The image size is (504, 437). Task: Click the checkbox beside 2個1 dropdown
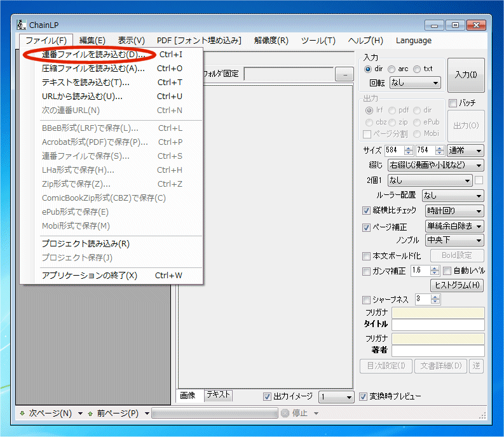[x=479, y=180]
